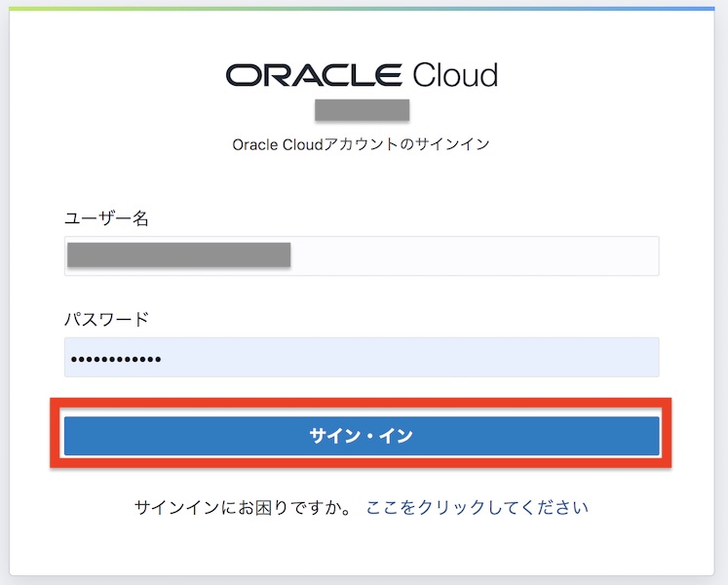The height and width of the screenshot is (585, 728).
Task: Click the grayed-out tenant name below the logo
Action: [362, 108]
